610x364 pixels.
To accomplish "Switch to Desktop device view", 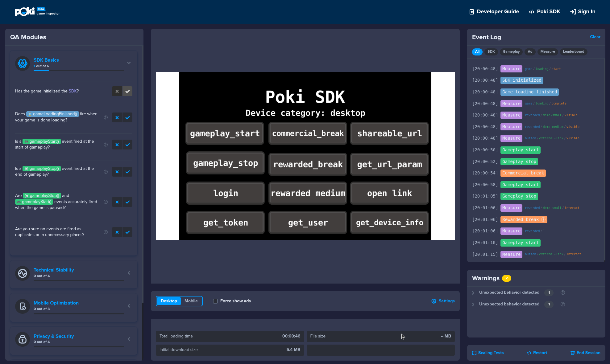I will point(169,301).
